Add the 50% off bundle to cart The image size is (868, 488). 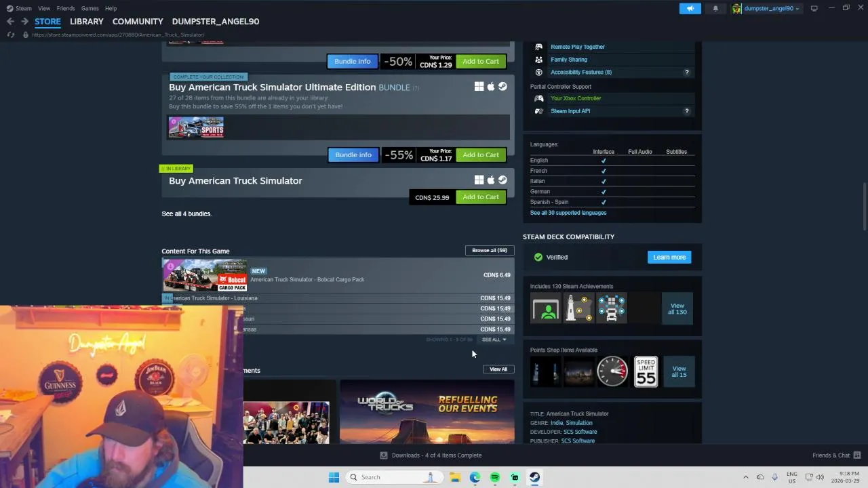pyautogui.click(x=481, y=61)
